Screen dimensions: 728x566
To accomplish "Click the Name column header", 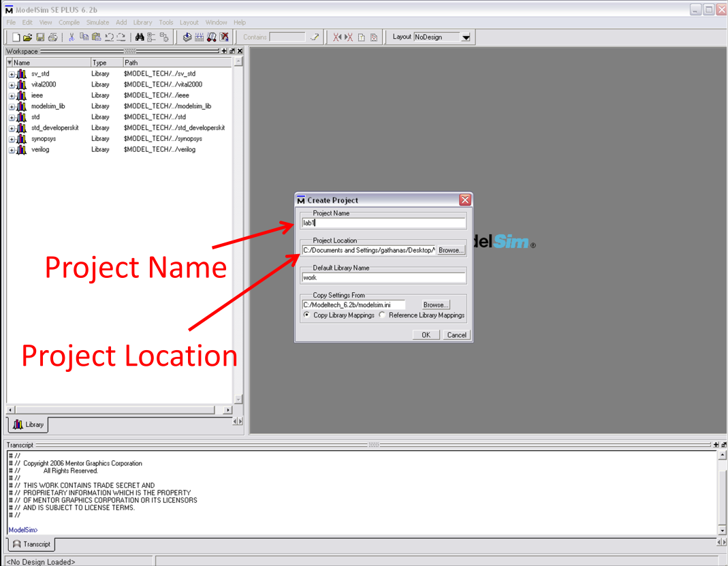I will pyautogui.click(x=48, y=62).
